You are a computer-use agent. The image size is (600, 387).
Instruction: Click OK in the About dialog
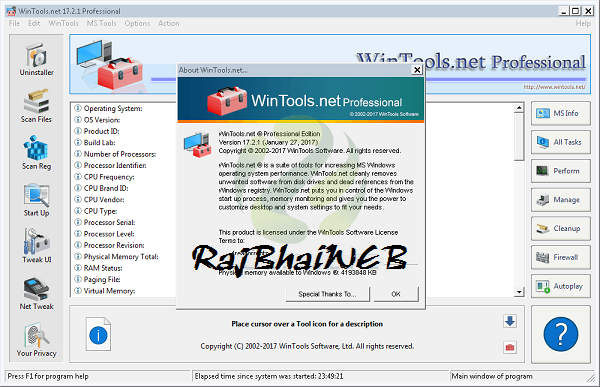coord(396,294)
